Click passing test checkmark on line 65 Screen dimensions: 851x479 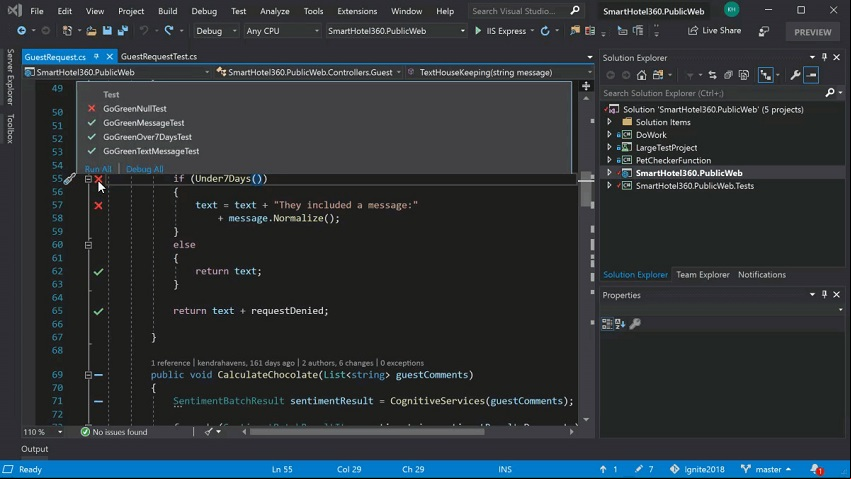click(x=98, y=311)
